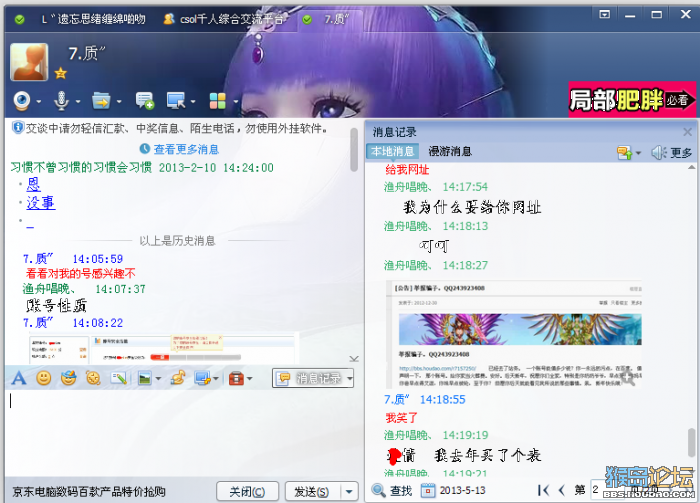
Task: Open the 恩 link in chat
Action: click(x=33, y=184)
